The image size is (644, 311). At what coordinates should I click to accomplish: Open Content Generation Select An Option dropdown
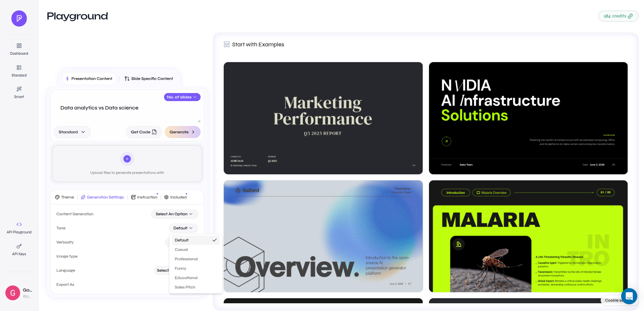pyautogui.click(x=174, y=214)
